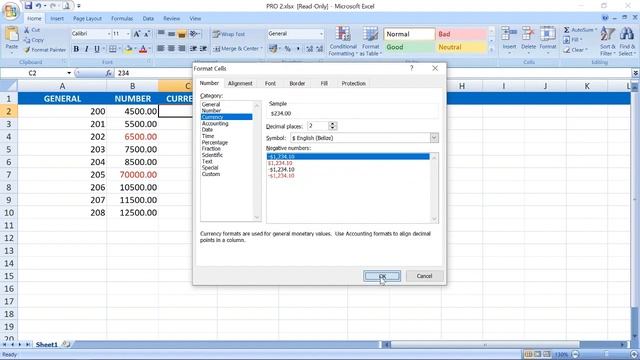This screenshot has height=360, width=640.
Task: Click the Office button logo
Action: 11,11
